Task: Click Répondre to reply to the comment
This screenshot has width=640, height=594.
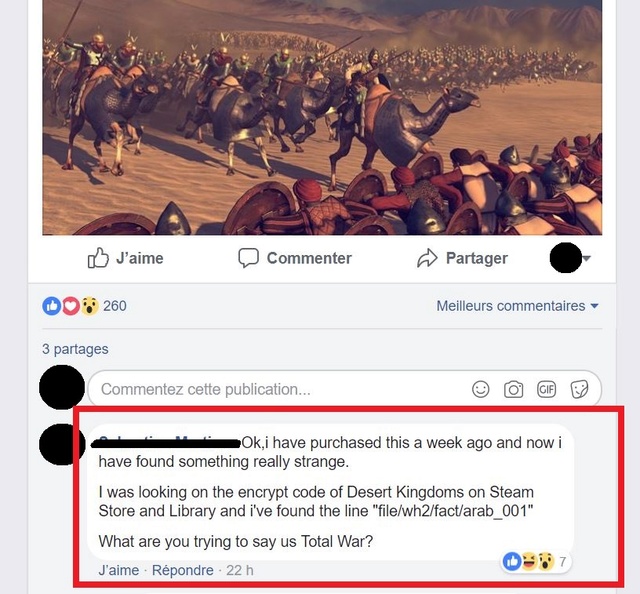Action: (x=182, y=570)
